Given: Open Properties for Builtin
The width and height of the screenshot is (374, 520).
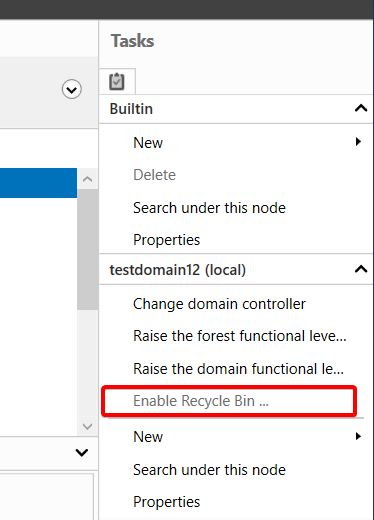Looking at the screenshot, I should click(166, 240).
